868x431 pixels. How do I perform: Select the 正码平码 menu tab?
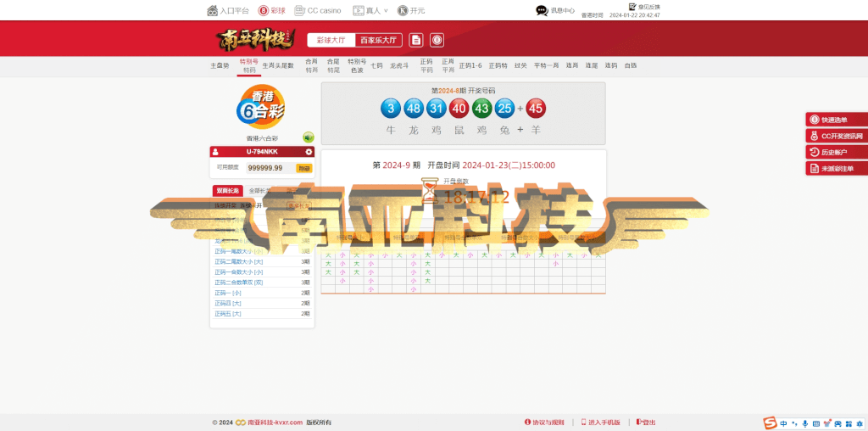[x=426, y=65]
